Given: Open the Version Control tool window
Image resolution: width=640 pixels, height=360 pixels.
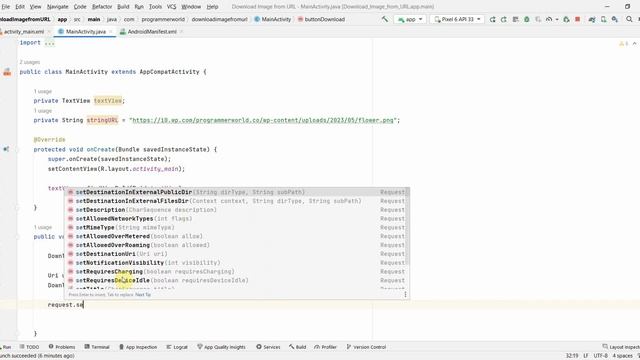Looking at the screenshot, I should pos(366,347).
